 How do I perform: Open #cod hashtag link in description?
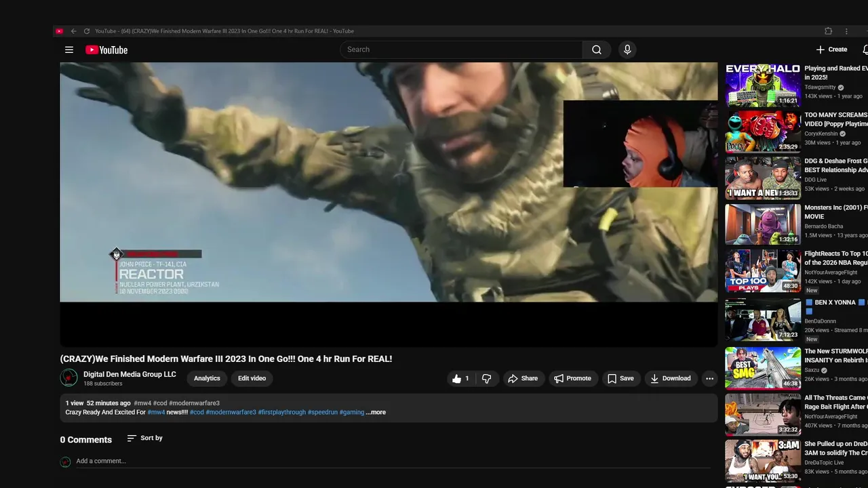click(197, 412)
